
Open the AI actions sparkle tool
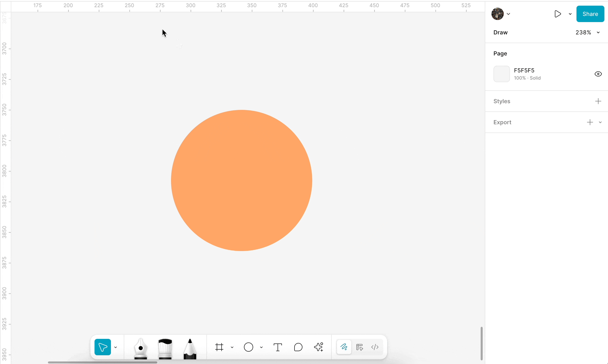pyautogui.click(x=319, y=347)
